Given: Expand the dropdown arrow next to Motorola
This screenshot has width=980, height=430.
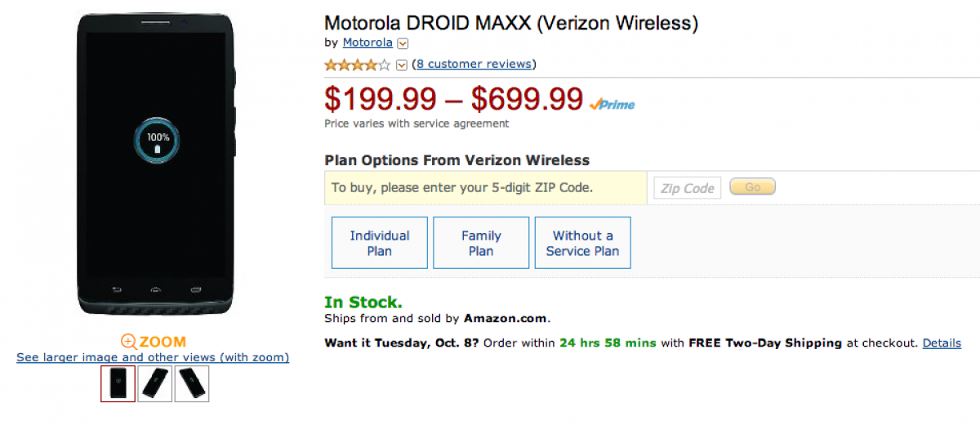Looking at the screenshot, I should click(x=403, y=43).
